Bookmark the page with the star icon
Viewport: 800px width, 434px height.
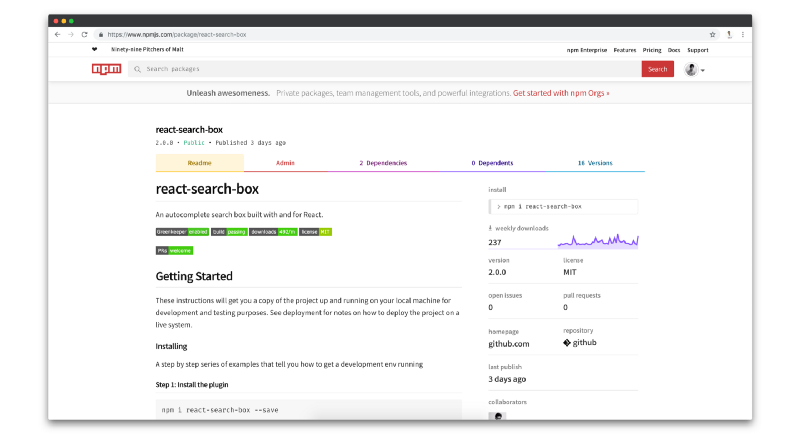click(x=713, y=34)
